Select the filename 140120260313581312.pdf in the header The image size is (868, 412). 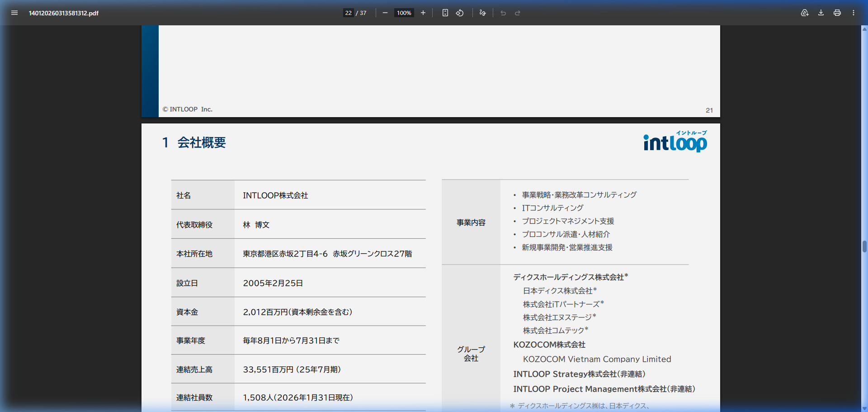pos(63,13)
